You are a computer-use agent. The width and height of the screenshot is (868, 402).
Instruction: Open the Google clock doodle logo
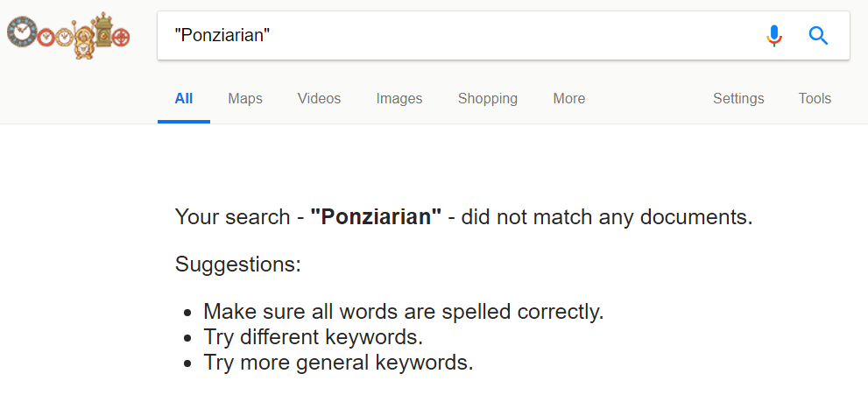(68, 35)
